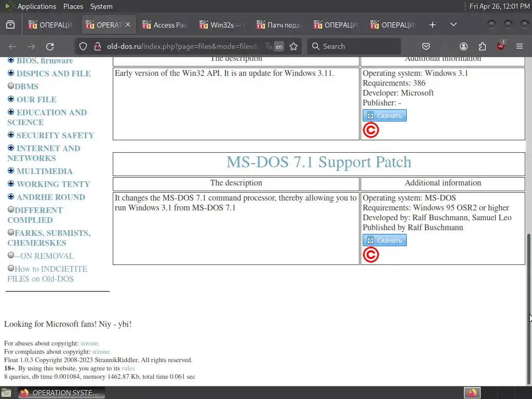Open the MS-DOS 7.1 Support Patch title
This screenshot has width=532, height=399.
tap(318, 162)
